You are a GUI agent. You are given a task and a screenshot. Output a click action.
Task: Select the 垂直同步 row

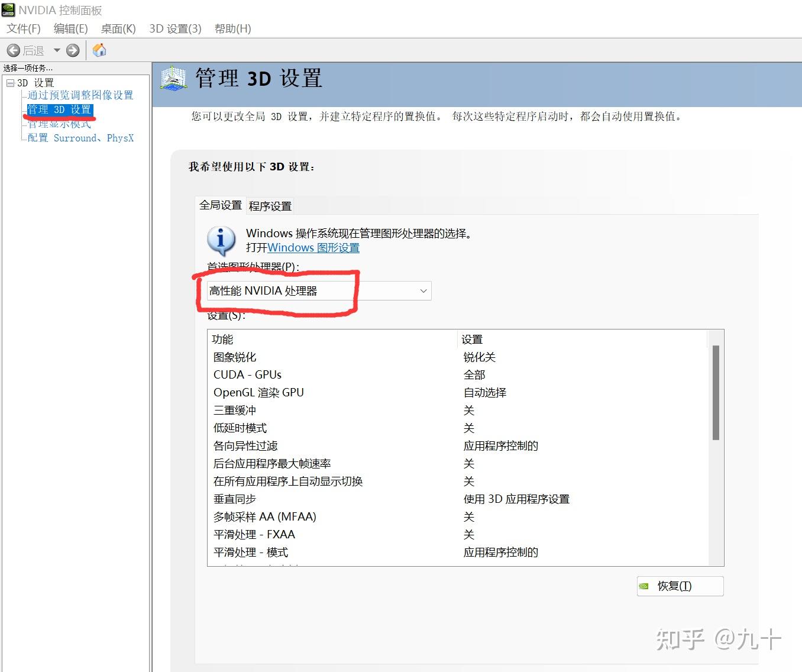(x=457, y=499)
